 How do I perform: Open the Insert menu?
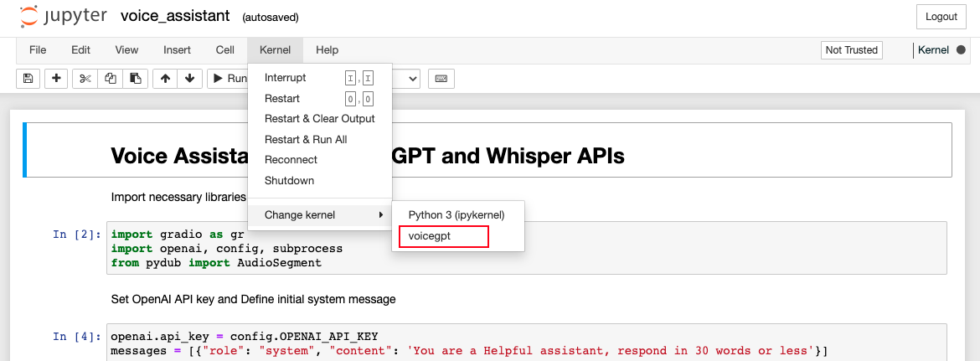tap(177, 50)
